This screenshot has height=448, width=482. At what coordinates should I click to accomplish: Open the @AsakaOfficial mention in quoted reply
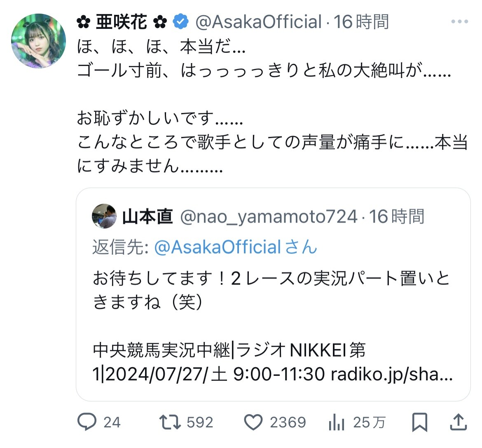click(218, 247)
